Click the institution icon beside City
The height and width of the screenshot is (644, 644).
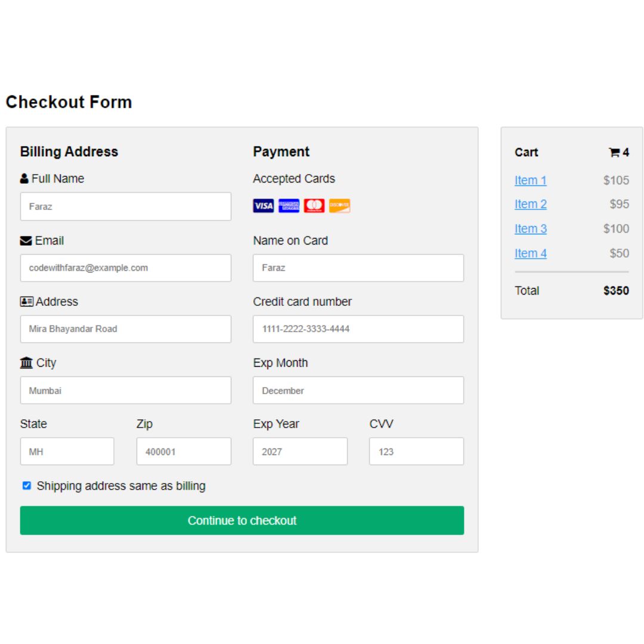pos(26,363)
